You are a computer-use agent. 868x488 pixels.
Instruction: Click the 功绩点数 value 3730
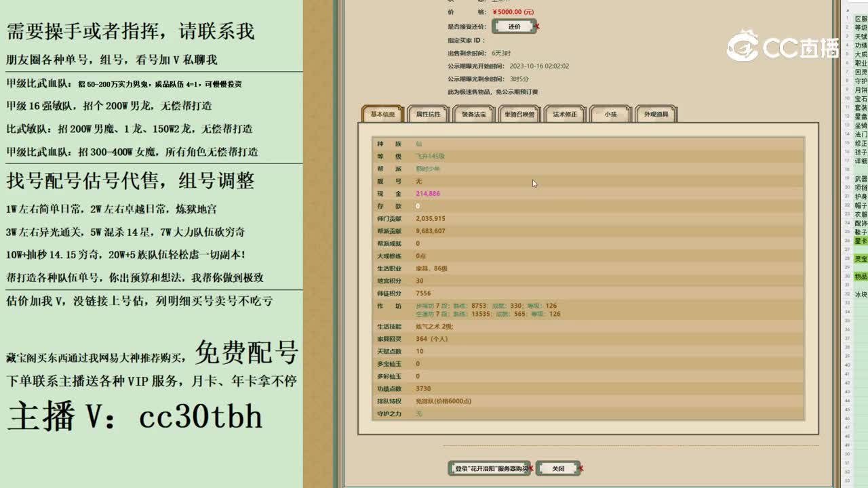(423, 389)
